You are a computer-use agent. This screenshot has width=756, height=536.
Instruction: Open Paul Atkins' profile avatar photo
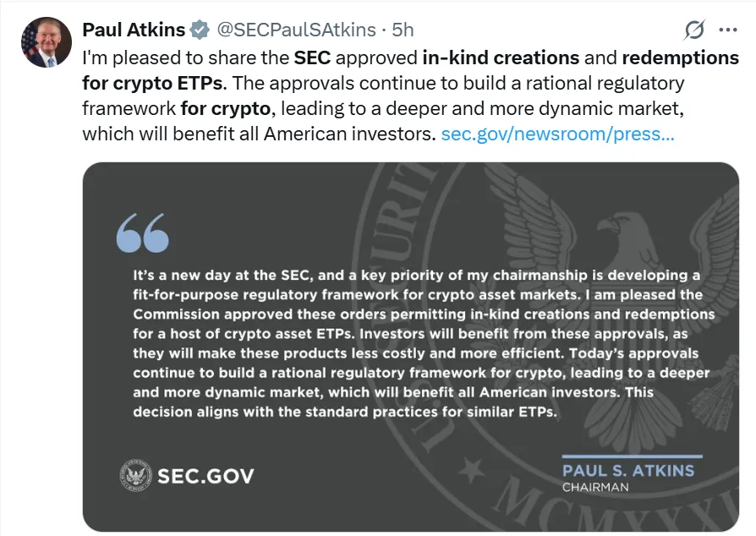coord(47,43)
